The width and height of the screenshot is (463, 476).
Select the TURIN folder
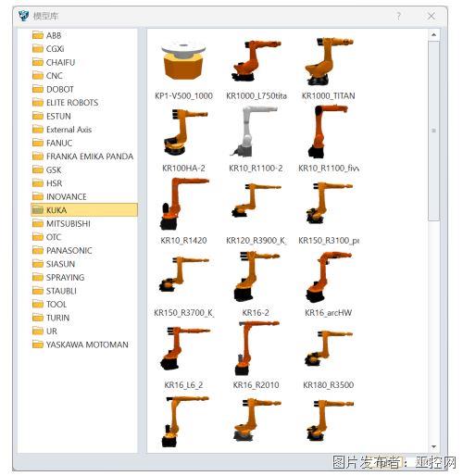[x=51, y=318]
